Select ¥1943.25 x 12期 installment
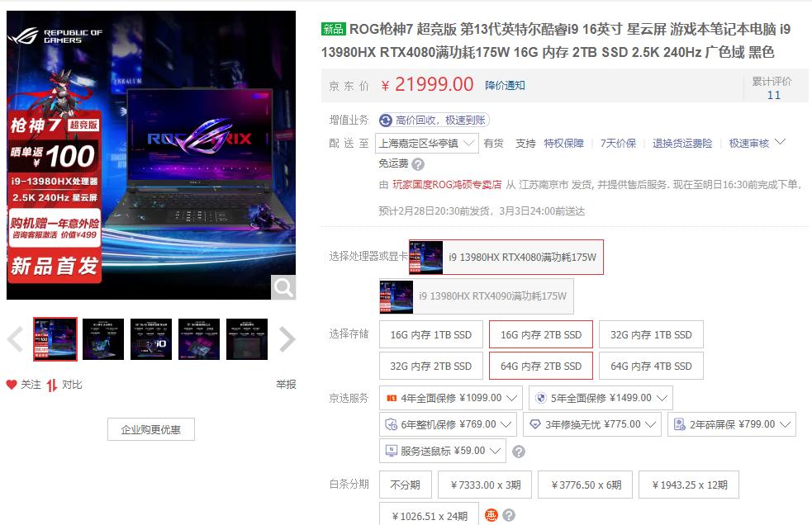This screenshot has width=812, height=525. (689, 485)
